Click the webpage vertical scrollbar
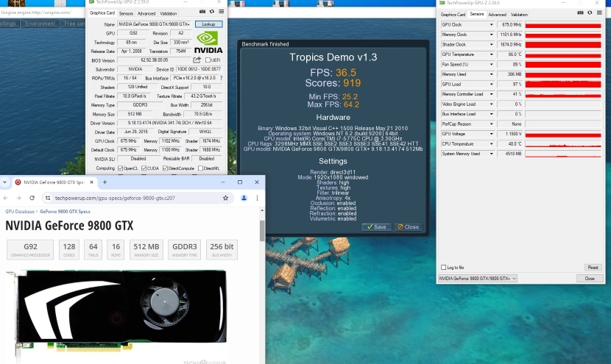Image resolution: width=611 pixels, height=364 pixels. pyautogui.click(x=262, y=231)
